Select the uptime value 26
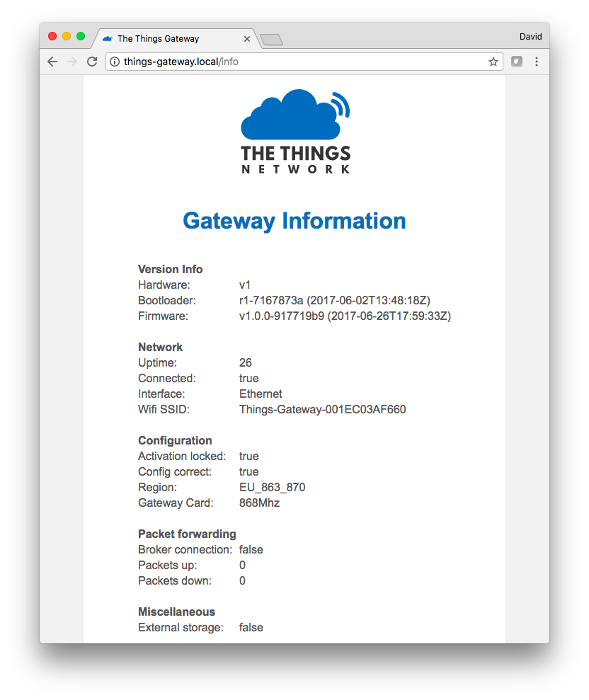Screen dimensions: 589x700 pyautogui.click(x=245, y=362)
